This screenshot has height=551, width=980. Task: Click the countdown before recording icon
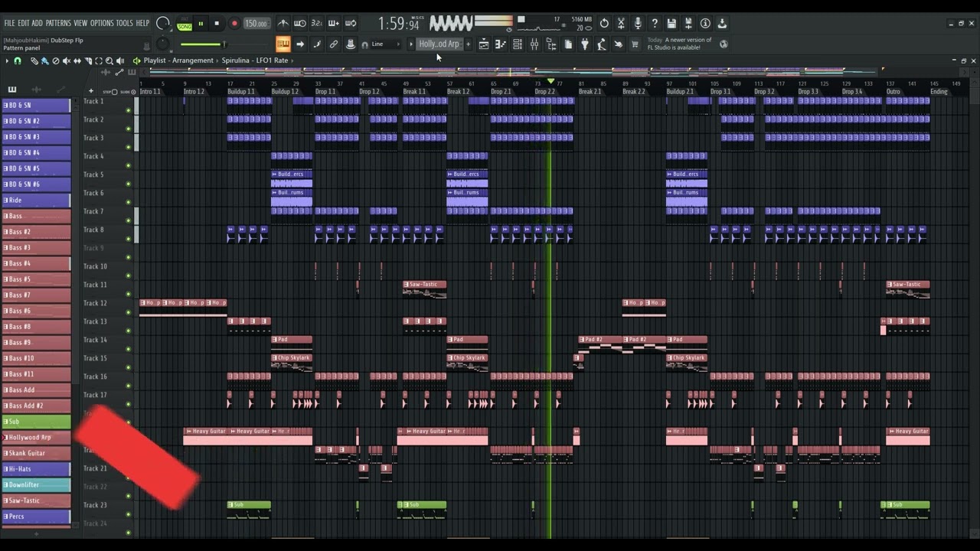pyautogui.click(x=317, y=24)
